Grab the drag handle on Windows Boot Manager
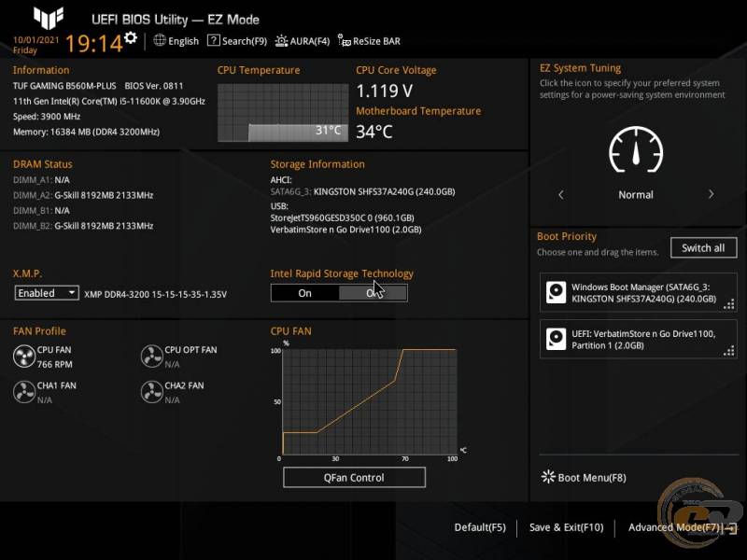This screenshot has height=560, width=747. click(x=729, y=304)
